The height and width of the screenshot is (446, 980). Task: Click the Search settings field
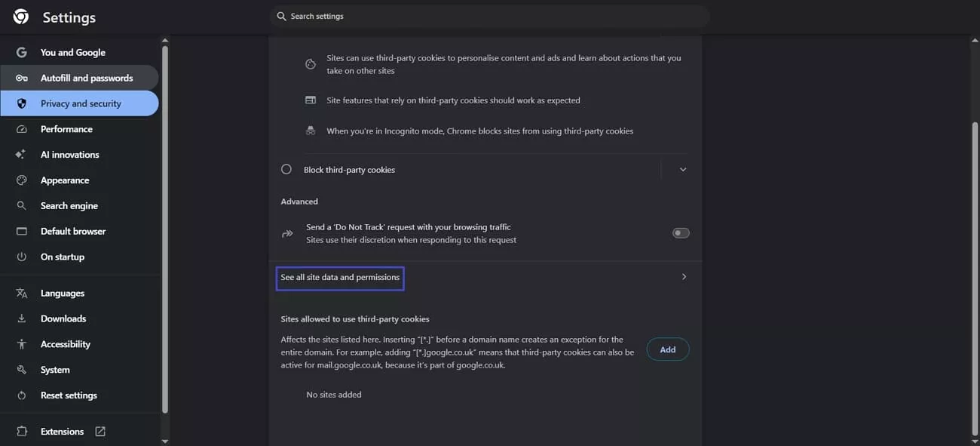pos(490,17)
